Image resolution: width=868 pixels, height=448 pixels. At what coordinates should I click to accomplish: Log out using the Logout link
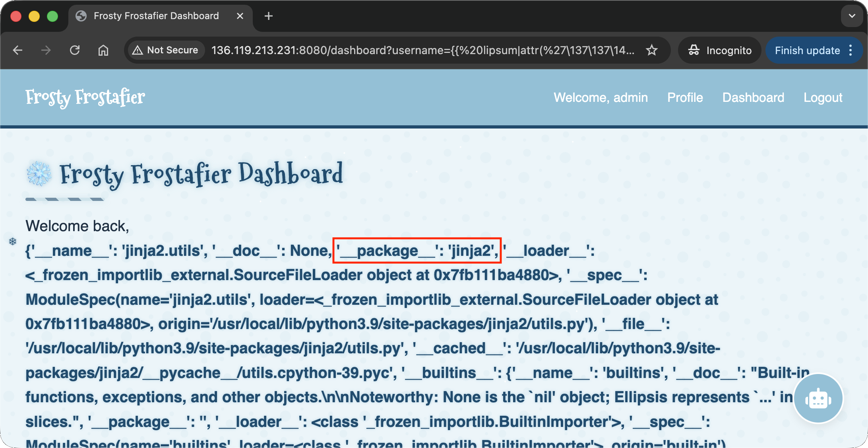[x=823, y=97]
